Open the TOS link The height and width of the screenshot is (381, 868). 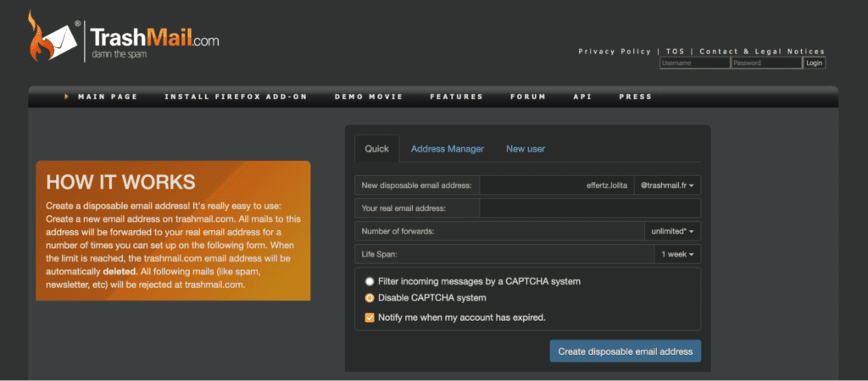[x=676, y=52]
